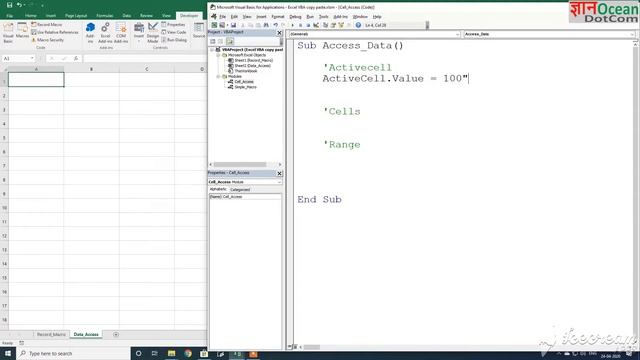The width and height of the screenshot is (640, 360).
Task: Toggle Design Mode icon in VBA toolbar
Action: (316, 25)
